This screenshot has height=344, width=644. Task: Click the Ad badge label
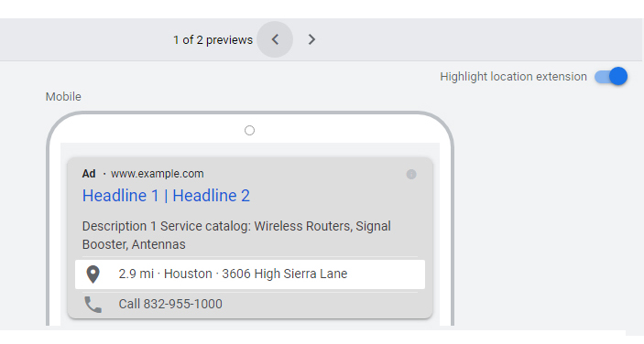pyautogui.click(x=89, y=174)
